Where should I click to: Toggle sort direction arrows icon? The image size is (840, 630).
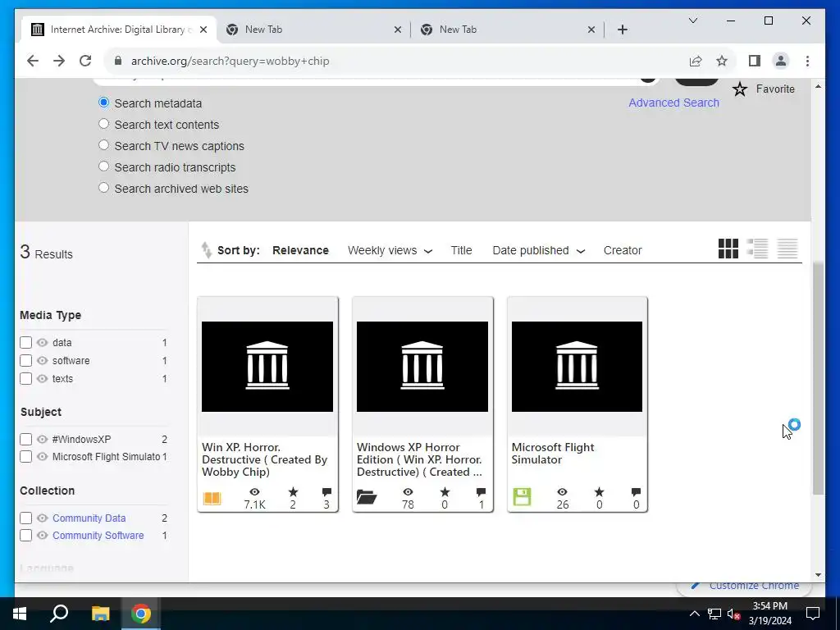pyautogui.click(x=206, y=250)
